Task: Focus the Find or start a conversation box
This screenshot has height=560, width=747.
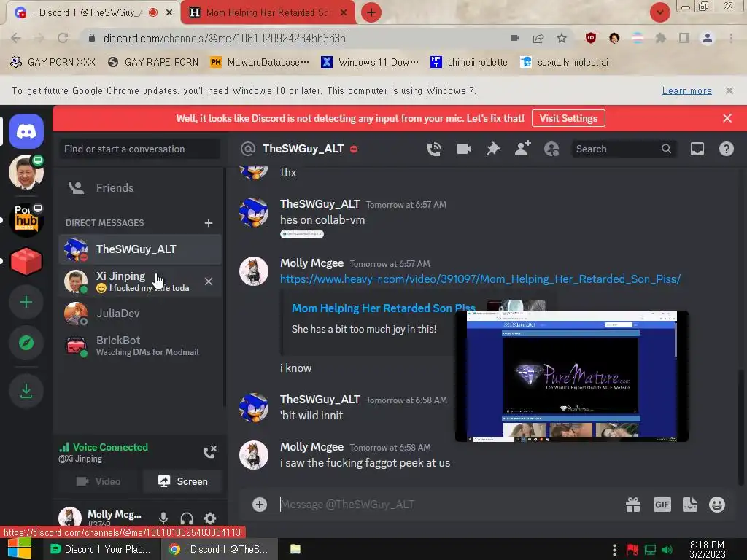Action: click(x=139, y=149)
